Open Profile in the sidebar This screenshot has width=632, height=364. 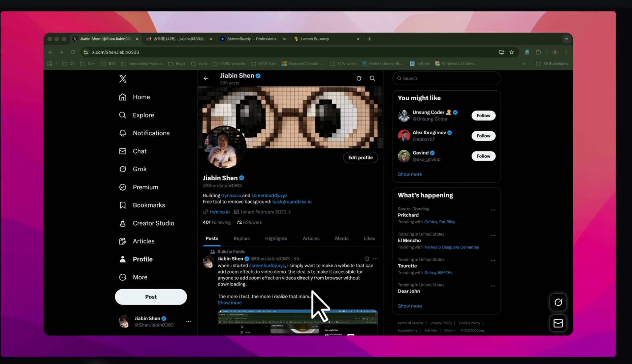click(x=136, y=259)
